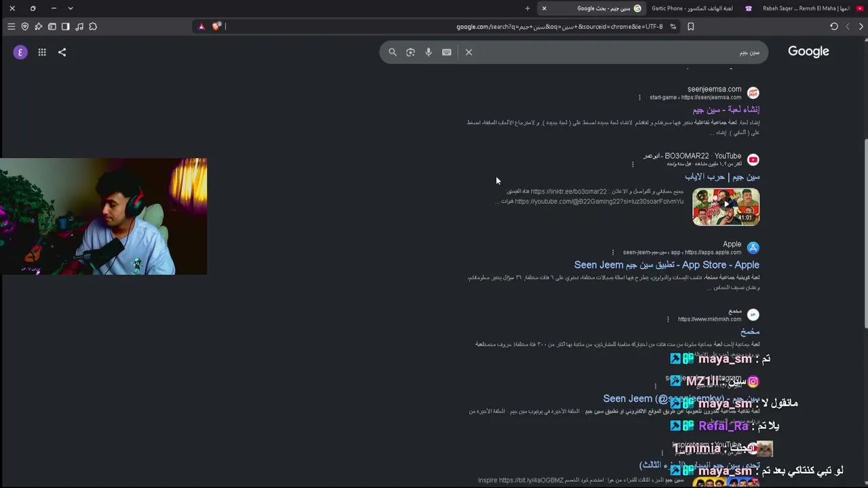Open the purple Google account avatar
The width and height of the screenshot is (868, 488).
[20, 52]
